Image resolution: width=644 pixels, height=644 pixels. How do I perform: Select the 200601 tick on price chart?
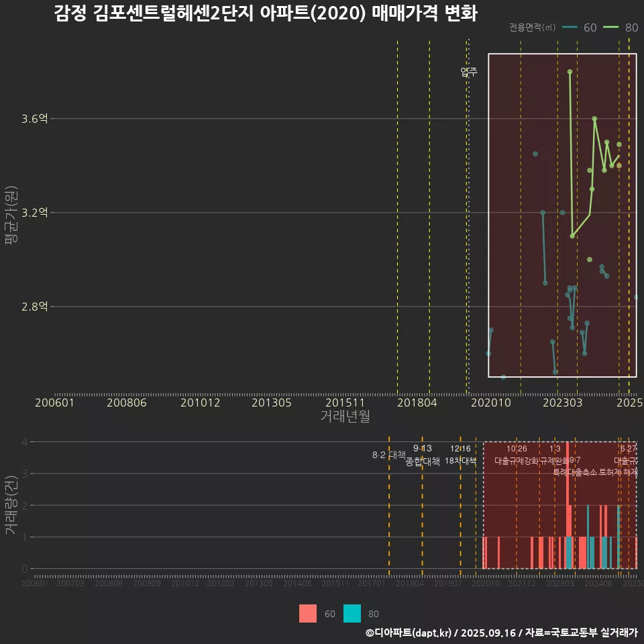click(x=54, y=403)
